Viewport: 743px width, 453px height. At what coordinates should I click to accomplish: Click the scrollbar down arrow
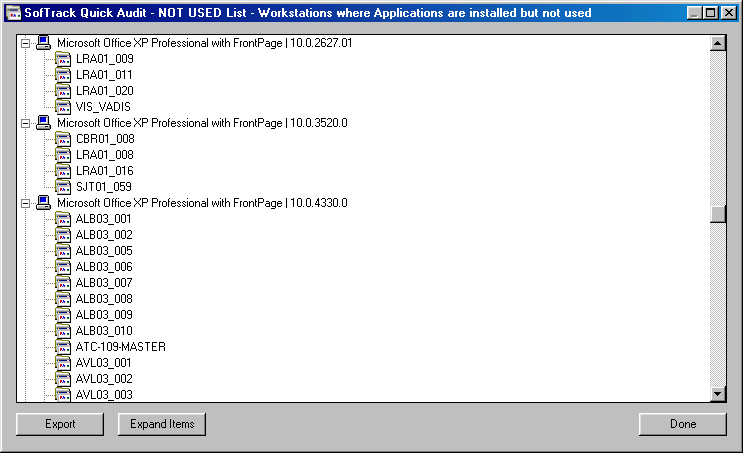click(x=716, y=394)
